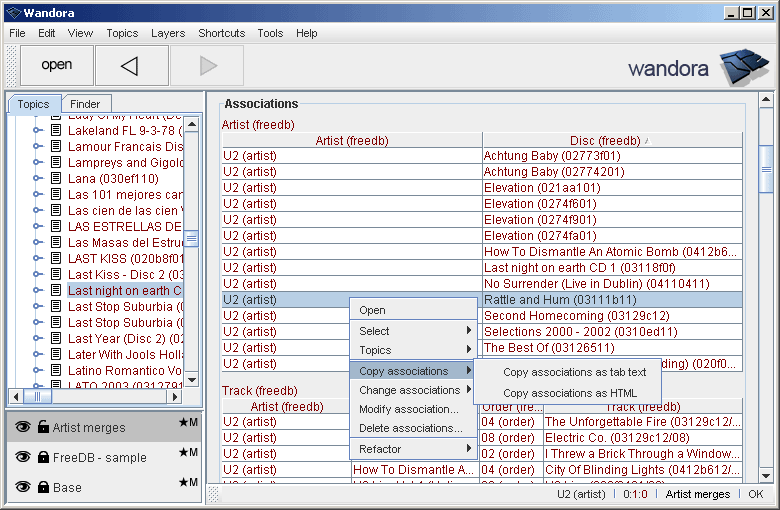Click the closed lock icon on FreeDB - sample layer
The height and width of the screenshot is (510, 780).
[43, 457]
